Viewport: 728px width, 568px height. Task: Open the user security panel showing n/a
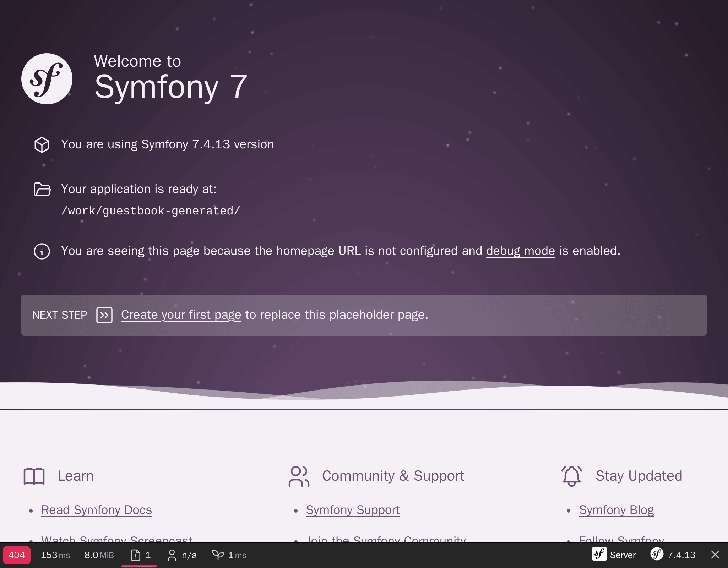click(182, 555)
